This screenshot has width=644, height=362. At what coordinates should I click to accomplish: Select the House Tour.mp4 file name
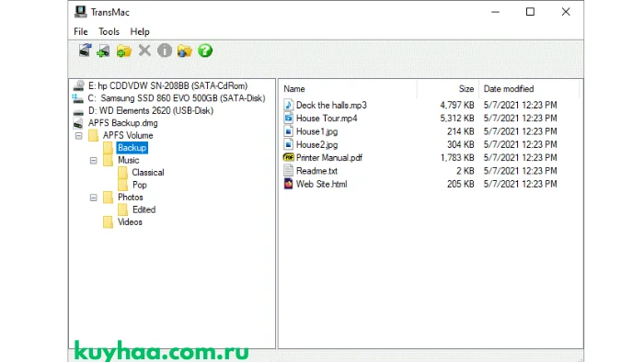pos(327,119)
